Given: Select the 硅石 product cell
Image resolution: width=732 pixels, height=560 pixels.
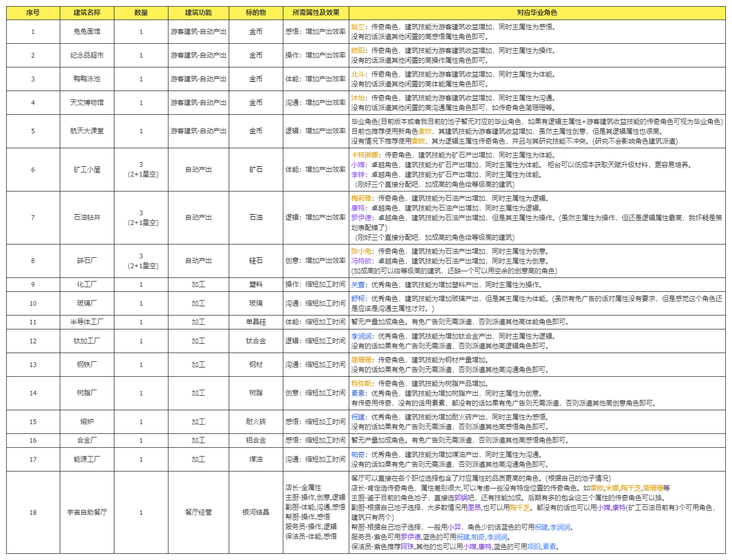Looking at the screenshot, I should point(256,261).
